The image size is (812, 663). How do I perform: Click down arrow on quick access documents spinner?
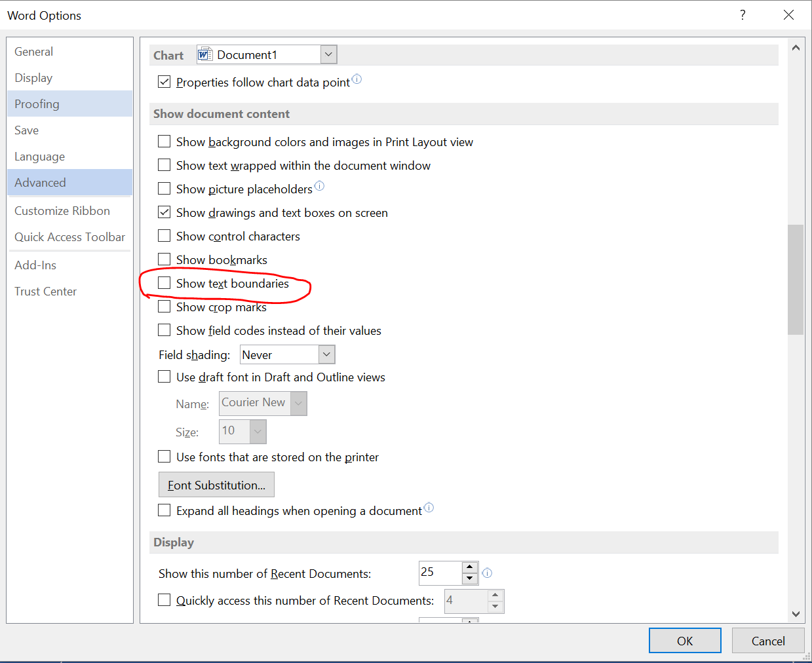point(495,607)
